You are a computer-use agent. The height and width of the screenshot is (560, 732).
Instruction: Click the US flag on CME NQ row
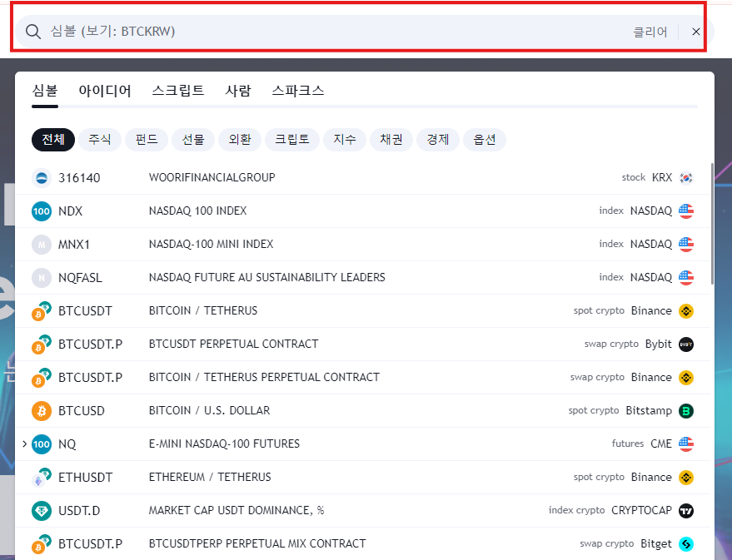[686, 444]
